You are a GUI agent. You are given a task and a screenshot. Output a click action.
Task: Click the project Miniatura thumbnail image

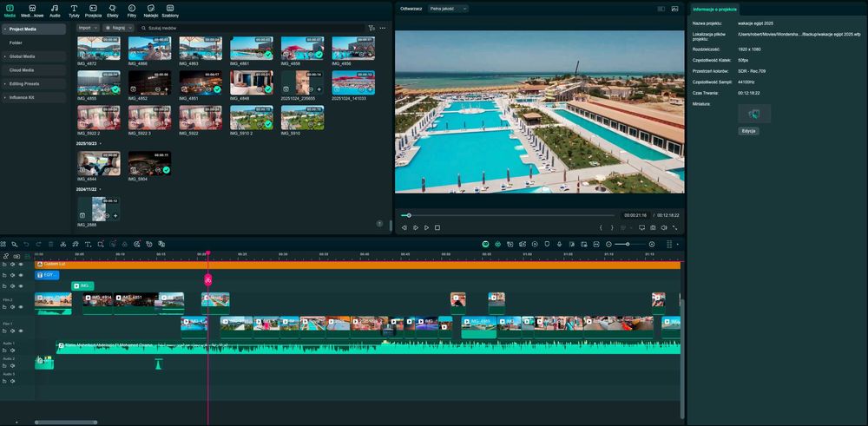point(754,114)
